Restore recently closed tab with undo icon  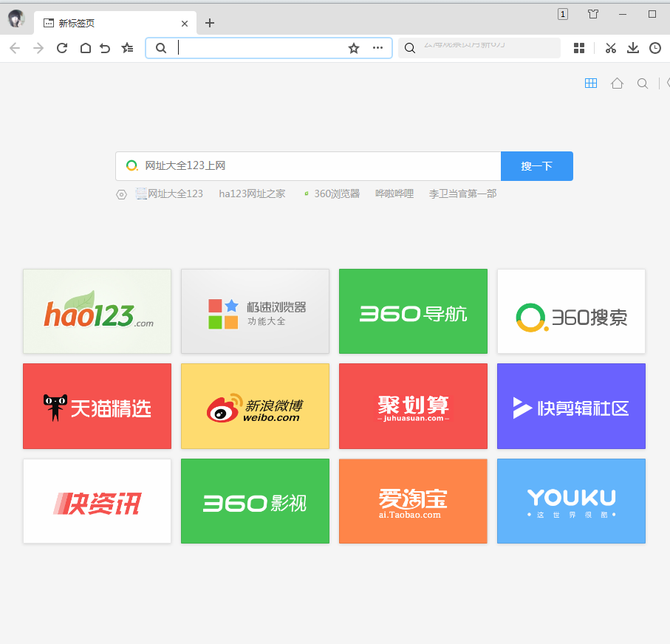[x=105, y=48]
